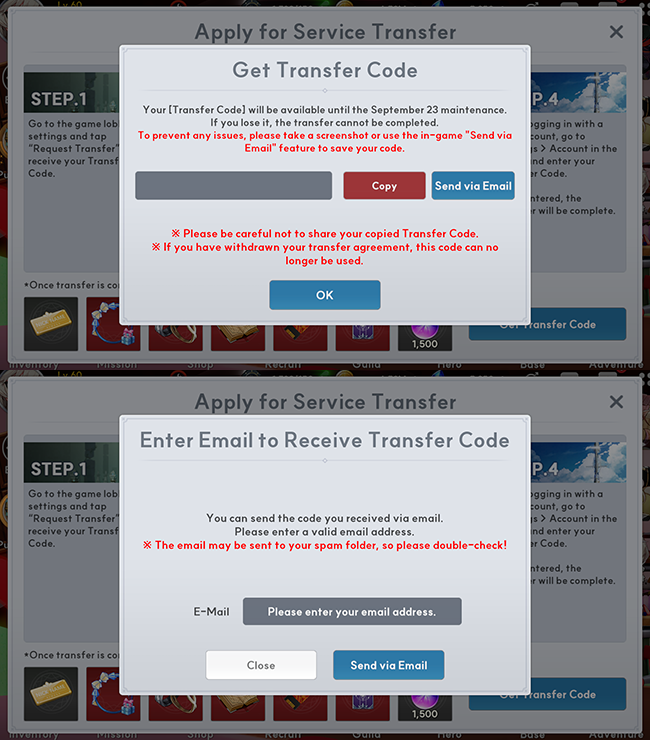The image size is (650, 740).
Task: Select the purple gem 1,500 reward in lower panel
Action: click(425, 707)
